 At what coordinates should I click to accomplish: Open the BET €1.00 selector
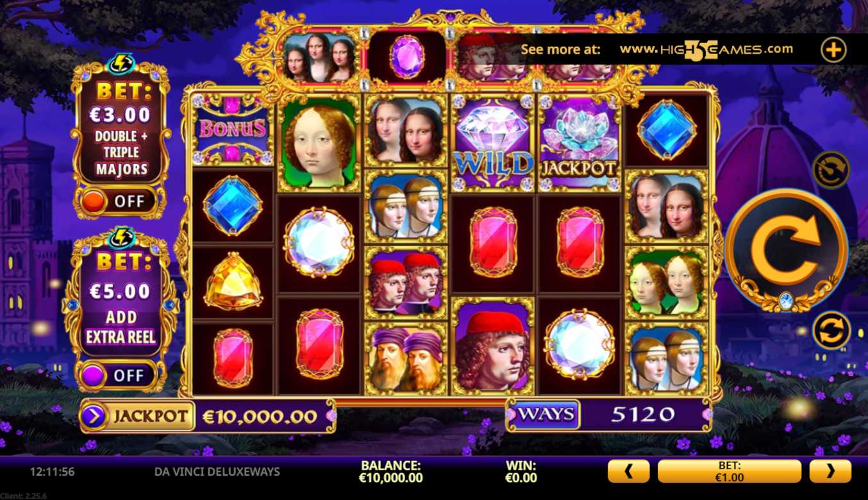tap(730, 471)
